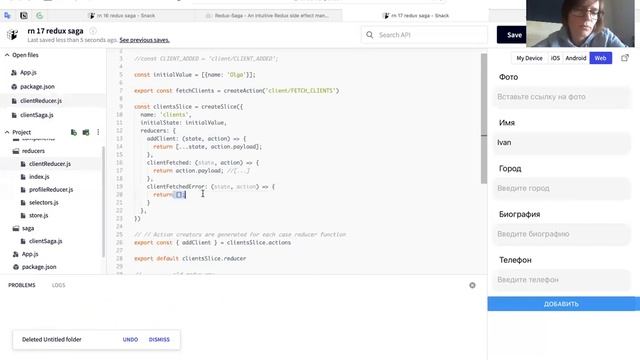Click the Grammarly green pinned tab icon
Screen dimensions: 640x360
(x=40, y=16)
